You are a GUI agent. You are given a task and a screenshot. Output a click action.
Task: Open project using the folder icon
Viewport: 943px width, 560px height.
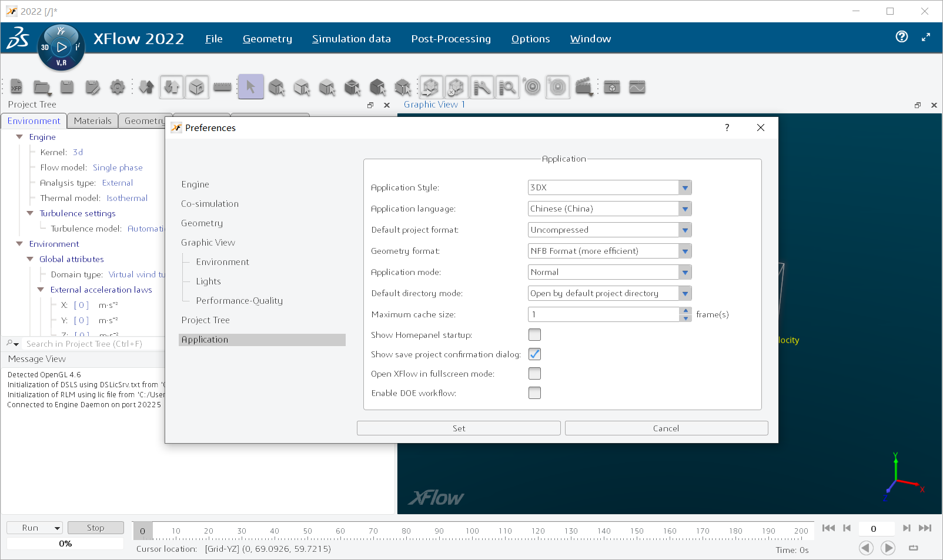click(42, 87)
